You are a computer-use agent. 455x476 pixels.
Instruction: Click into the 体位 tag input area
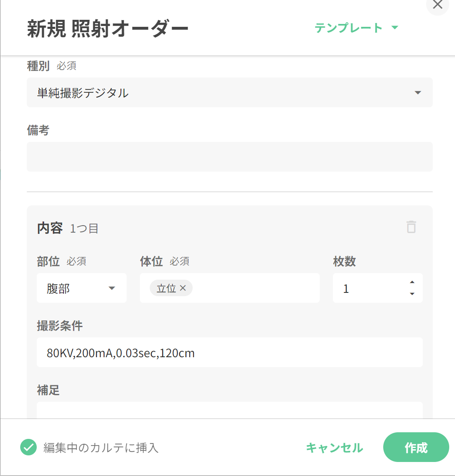pyautogui.click(x=256, y=288)
